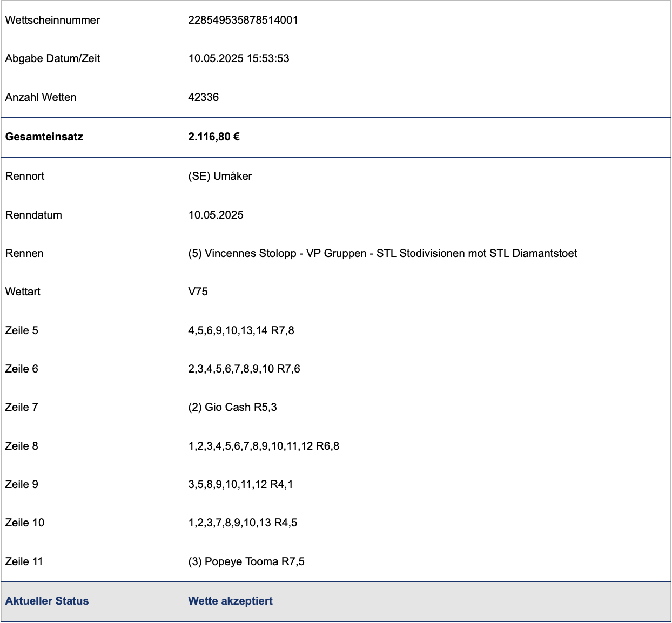Click the bet count 42336
672x623 pixels.
(x=204, y=97)
